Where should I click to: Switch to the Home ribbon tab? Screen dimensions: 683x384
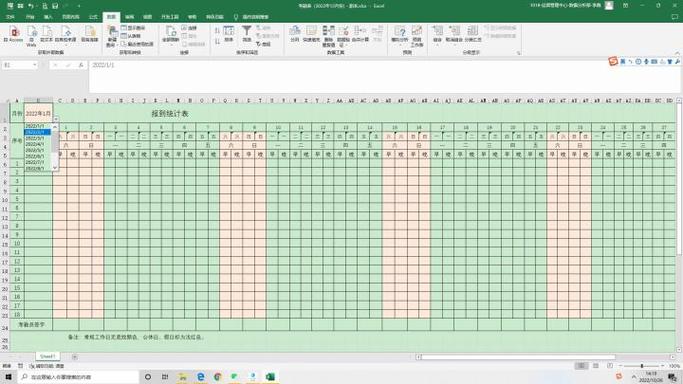tap(30, 17)
